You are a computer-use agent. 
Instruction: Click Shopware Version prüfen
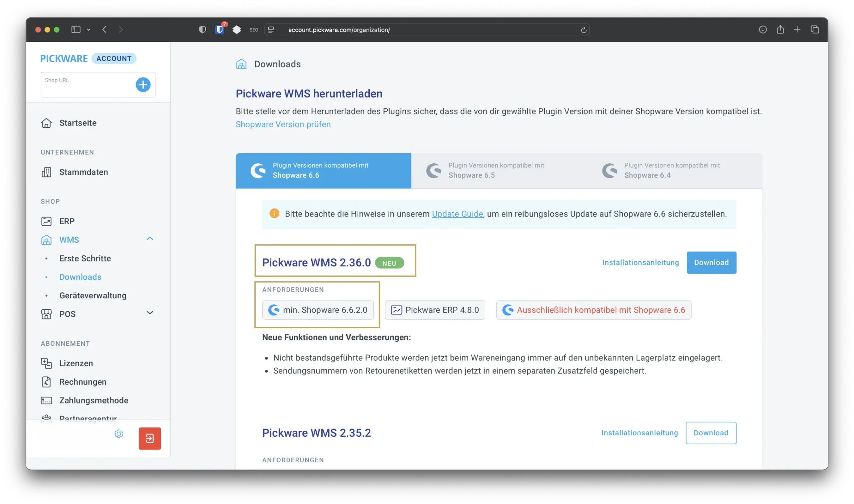click(x=283, y=124)
